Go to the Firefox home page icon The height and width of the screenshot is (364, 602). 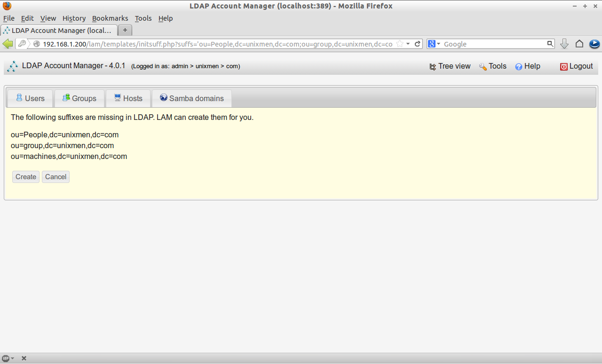579,44
